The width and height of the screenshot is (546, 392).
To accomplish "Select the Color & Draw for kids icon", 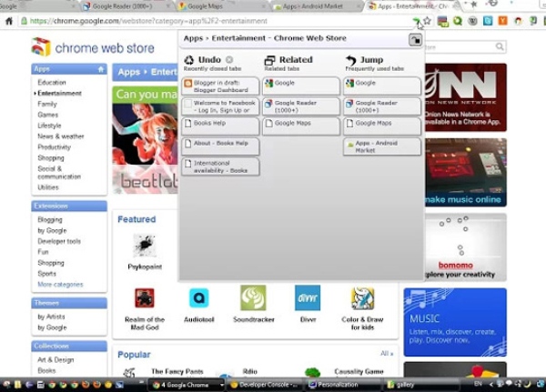I will click(363, 298).
